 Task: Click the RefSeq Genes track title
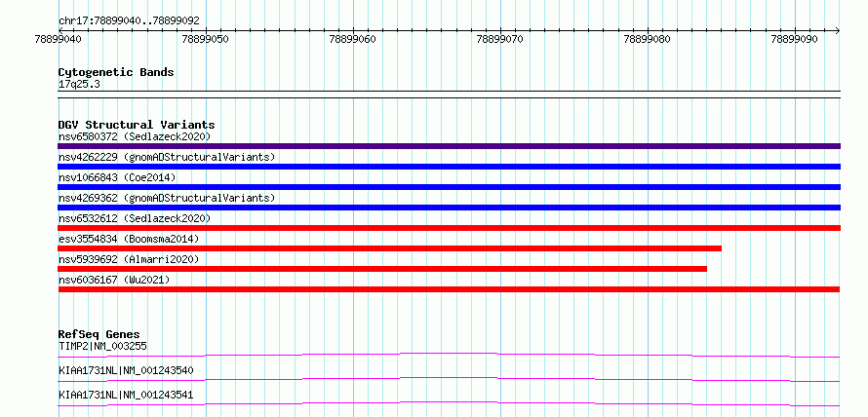coord(99,334)
